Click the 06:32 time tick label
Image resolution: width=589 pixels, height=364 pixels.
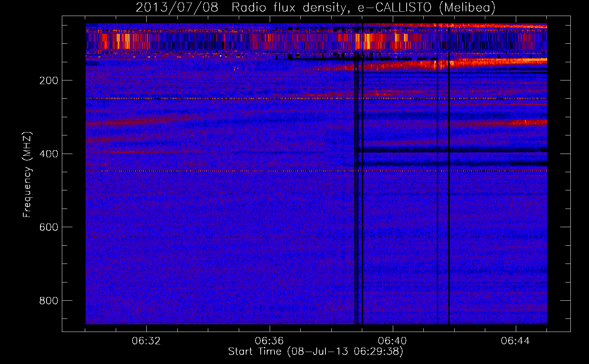click(x=146, y=341)
